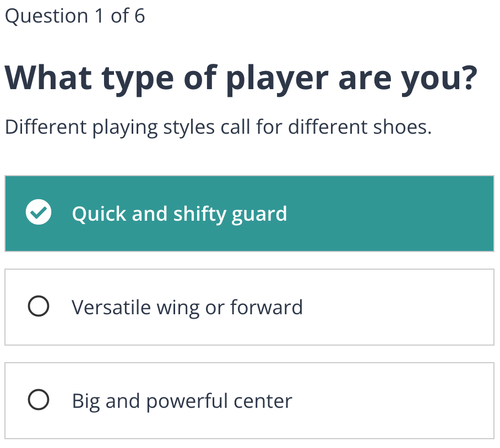The height and width of the screenshot is (448, 500).
Task: Select the radio circle beside Versatile wing
Action: [x=38, y=307]
